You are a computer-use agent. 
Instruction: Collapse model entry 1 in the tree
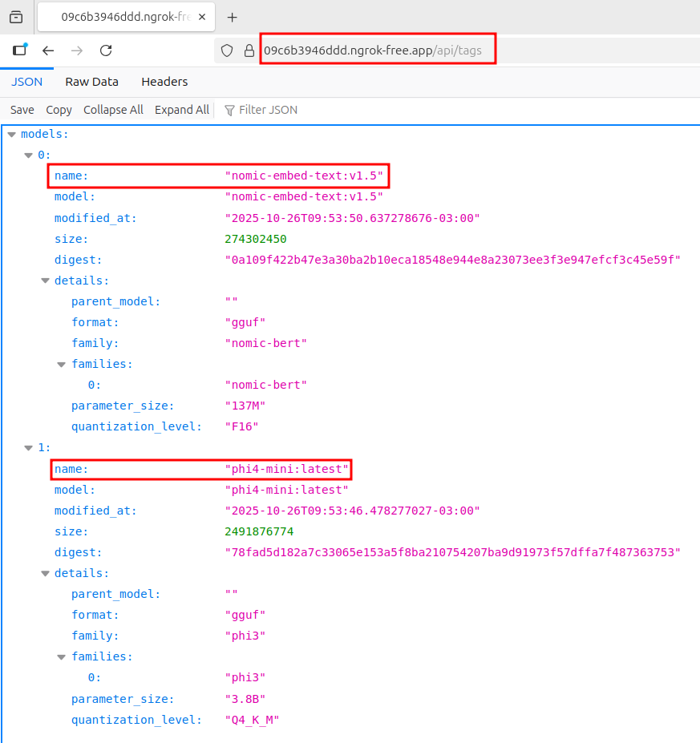click(29, 447)
